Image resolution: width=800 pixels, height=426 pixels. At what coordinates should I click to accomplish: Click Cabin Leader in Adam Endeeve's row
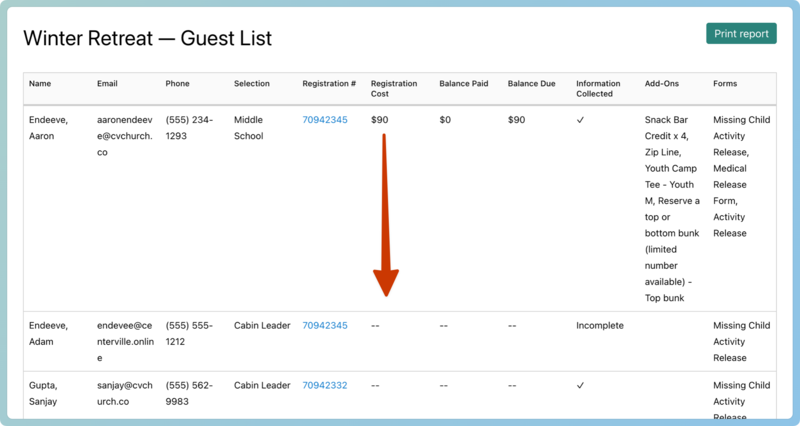[x=262, y=325]
